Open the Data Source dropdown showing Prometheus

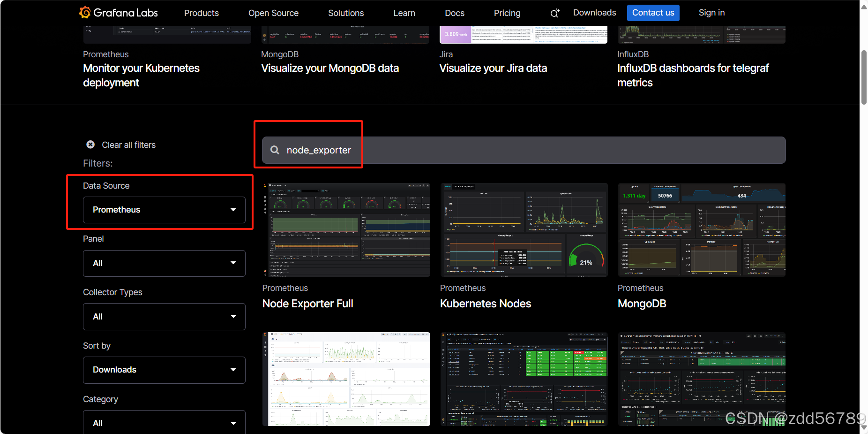pos(164,210)
